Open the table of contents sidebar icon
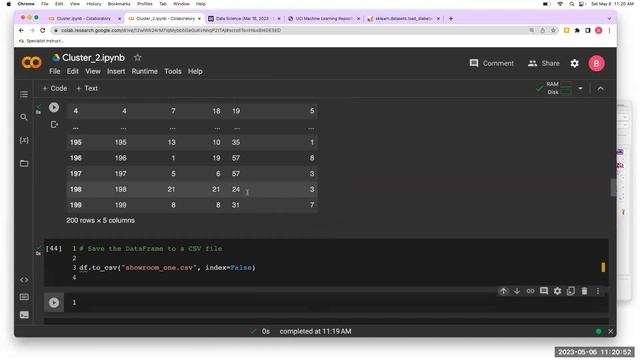 [24, 94]
